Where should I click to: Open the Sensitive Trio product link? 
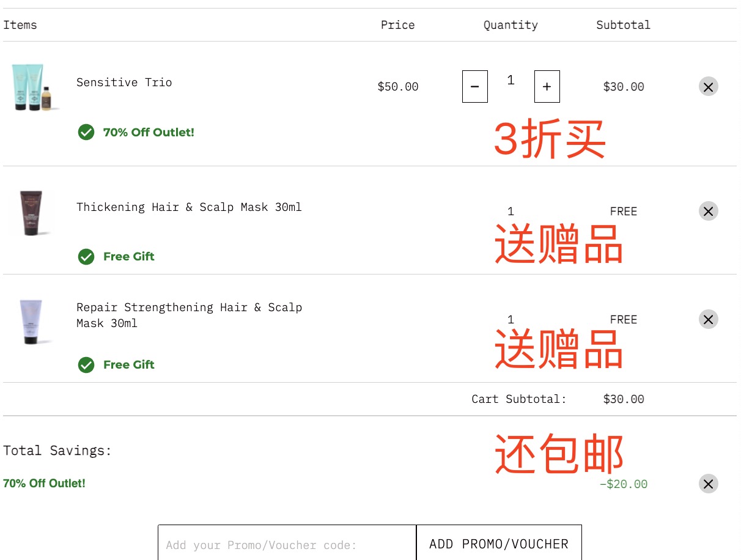124,83
